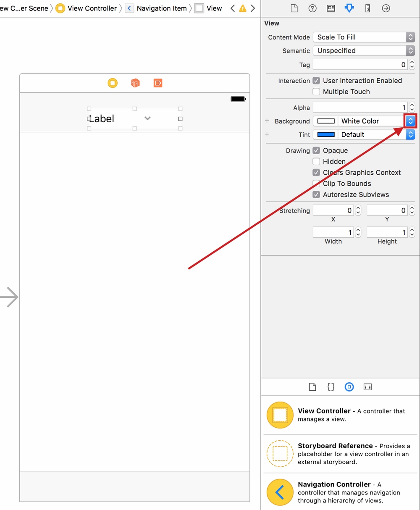
Task: Open the Quick Help inspector
Action: click(x=312, y=8)
